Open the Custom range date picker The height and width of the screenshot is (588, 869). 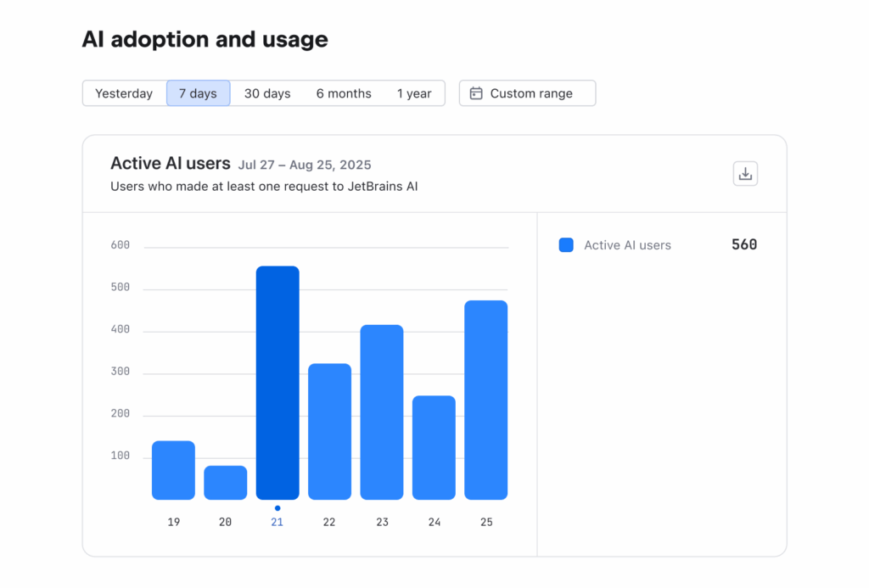pyautogui.click(x=527, y=93)
